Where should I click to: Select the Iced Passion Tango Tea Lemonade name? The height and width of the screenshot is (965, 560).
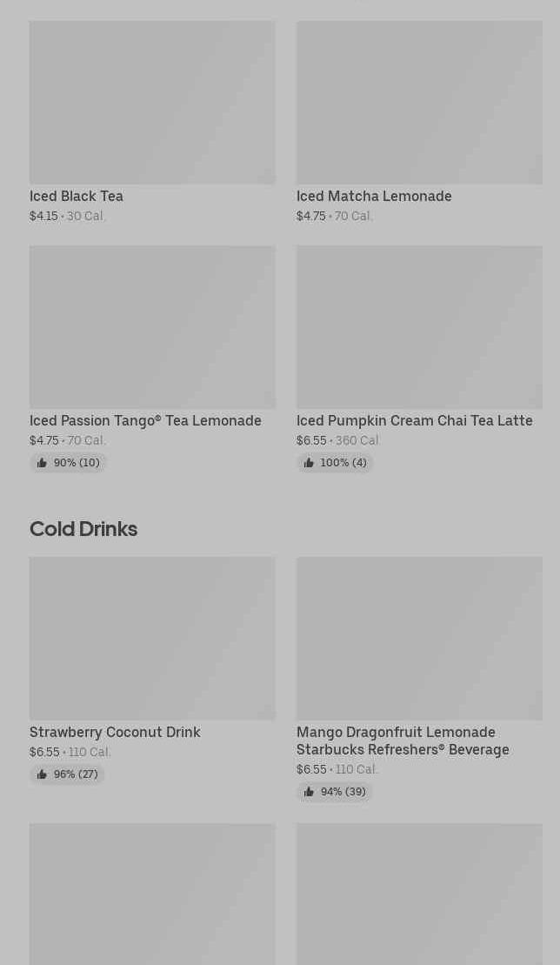click(145, 421)
